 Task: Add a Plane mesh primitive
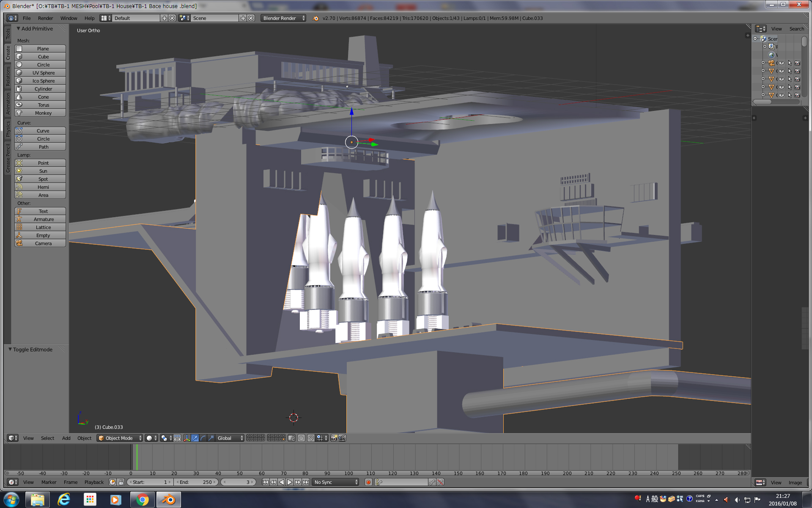pos(40,49)
